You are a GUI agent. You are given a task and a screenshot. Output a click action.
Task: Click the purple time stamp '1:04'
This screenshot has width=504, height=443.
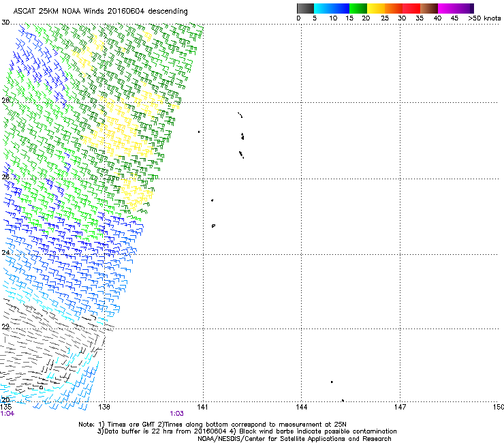click(7, 414)
